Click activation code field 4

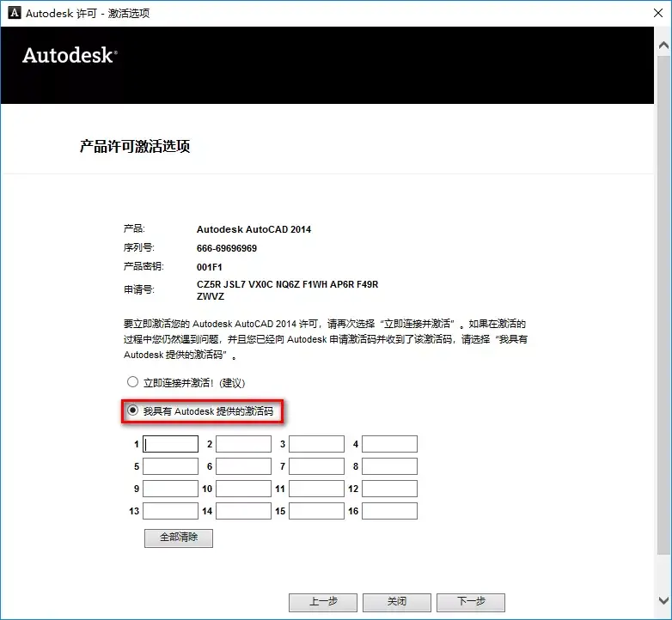(389, 444)
